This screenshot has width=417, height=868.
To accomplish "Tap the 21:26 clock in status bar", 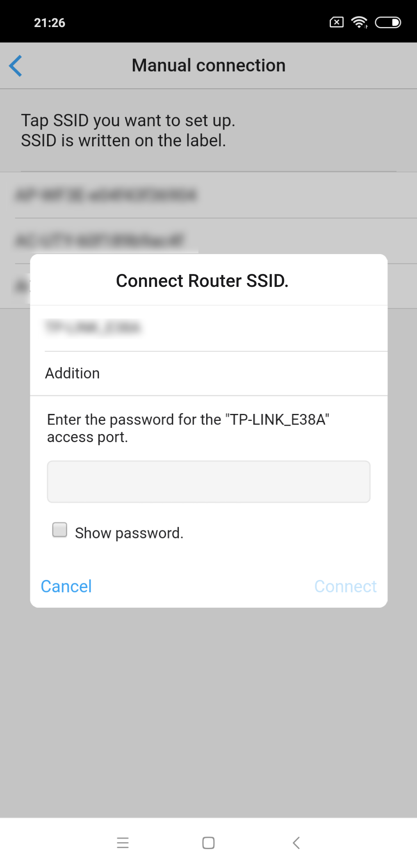I will [50, 23].
